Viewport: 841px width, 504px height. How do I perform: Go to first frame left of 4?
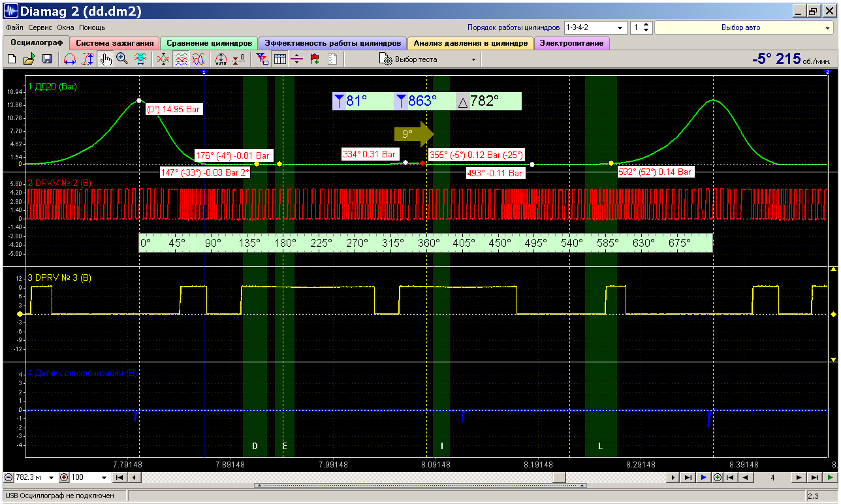coord(730,477)
